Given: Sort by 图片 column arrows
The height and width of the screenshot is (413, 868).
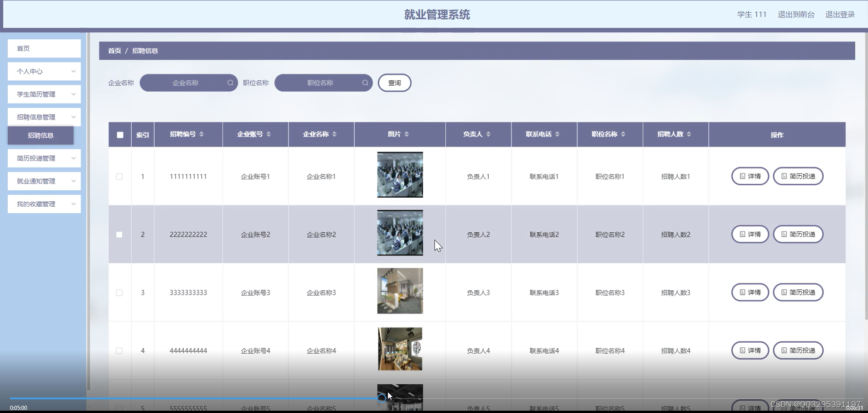Looking at the screenshot, I should 407,134.
